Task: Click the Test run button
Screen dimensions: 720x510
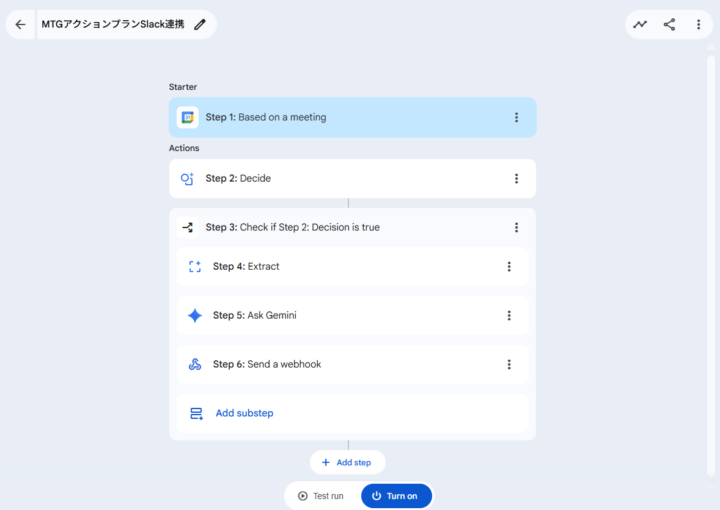Action: click(x=321, y=496)
